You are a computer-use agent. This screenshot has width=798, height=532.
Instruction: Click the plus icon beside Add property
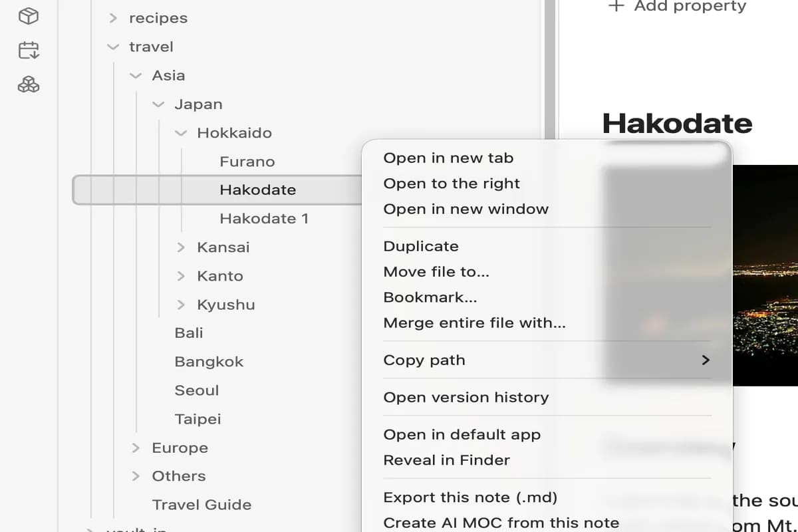tap(616, 6)
